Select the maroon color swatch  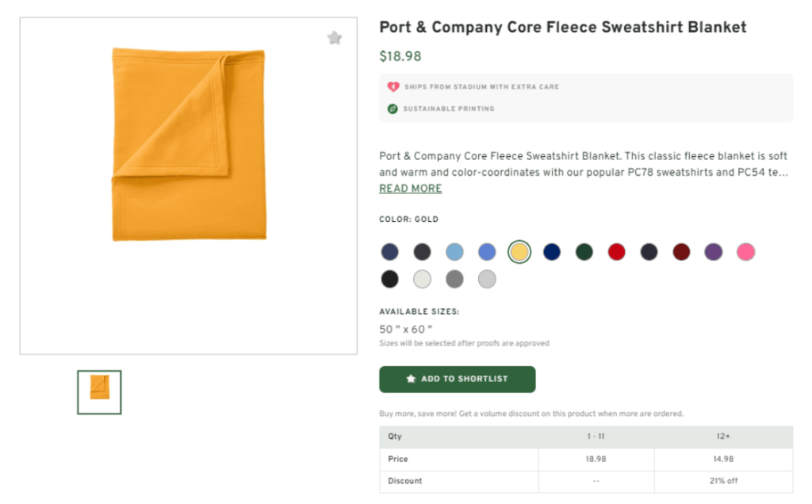tap(682, 251)
